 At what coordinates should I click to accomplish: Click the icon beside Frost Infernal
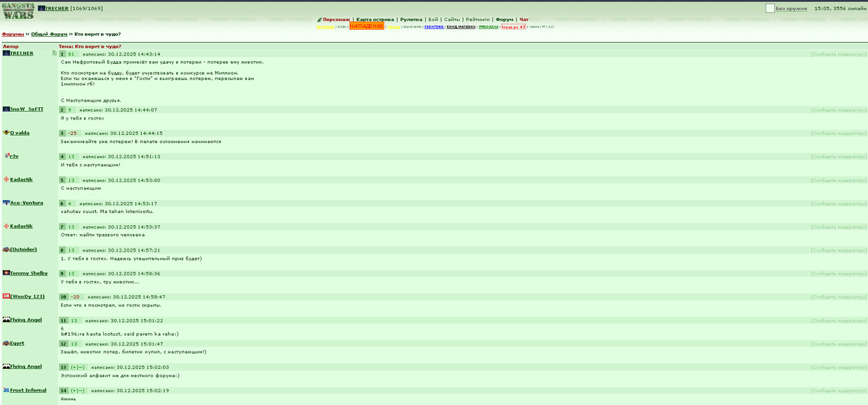(6, 390)
